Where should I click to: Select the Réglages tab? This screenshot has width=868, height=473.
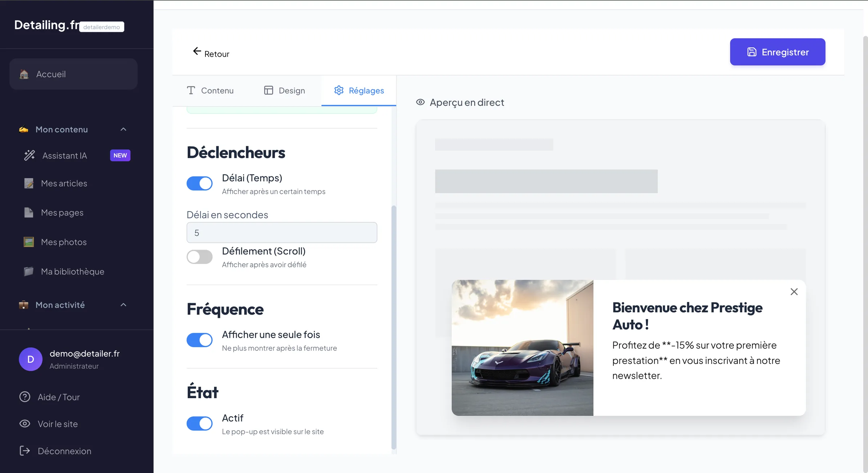click(359, 90)
